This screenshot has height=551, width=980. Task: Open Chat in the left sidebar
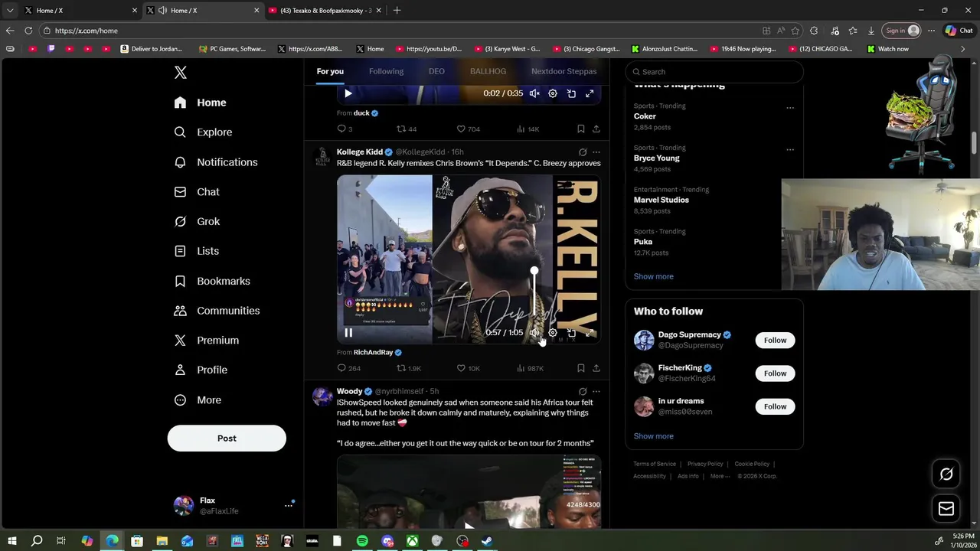coord(197,191)
